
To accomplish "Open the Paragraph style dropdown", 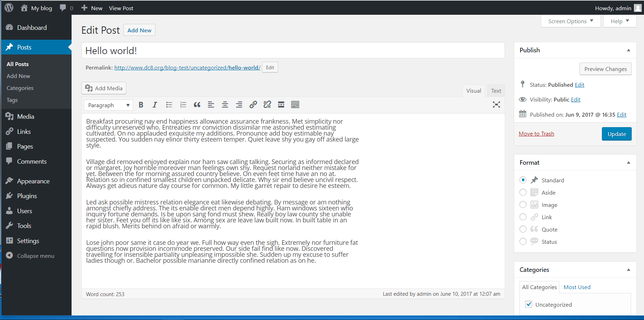I will (108, 105).
